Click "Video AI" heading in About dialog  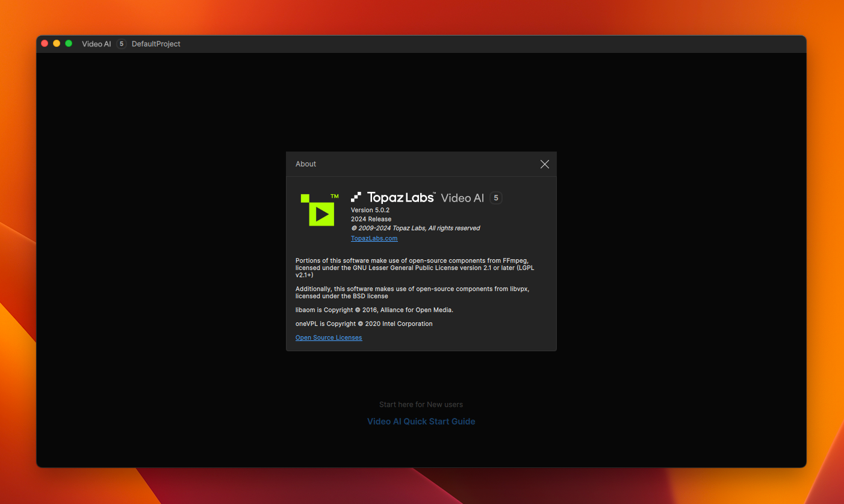pyautogui.click(x=462, y=198)
